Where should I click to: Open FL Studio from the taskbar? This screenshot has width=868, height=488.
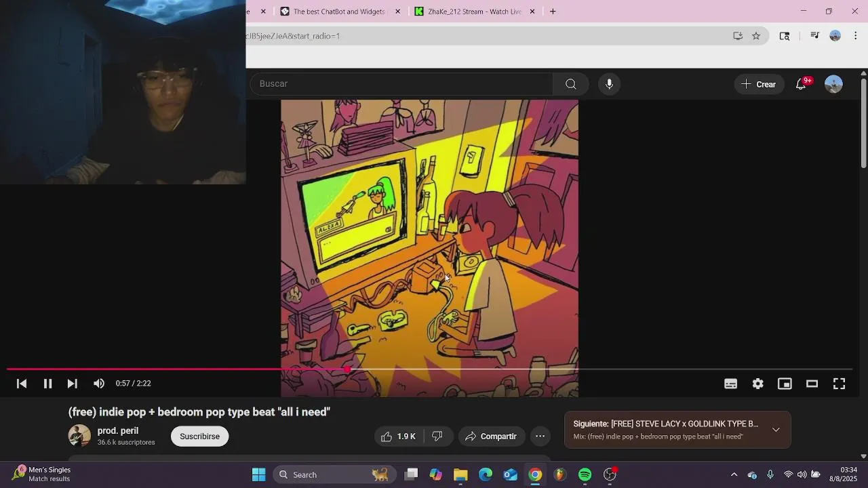pyautogui.click(x=560, y=474)
